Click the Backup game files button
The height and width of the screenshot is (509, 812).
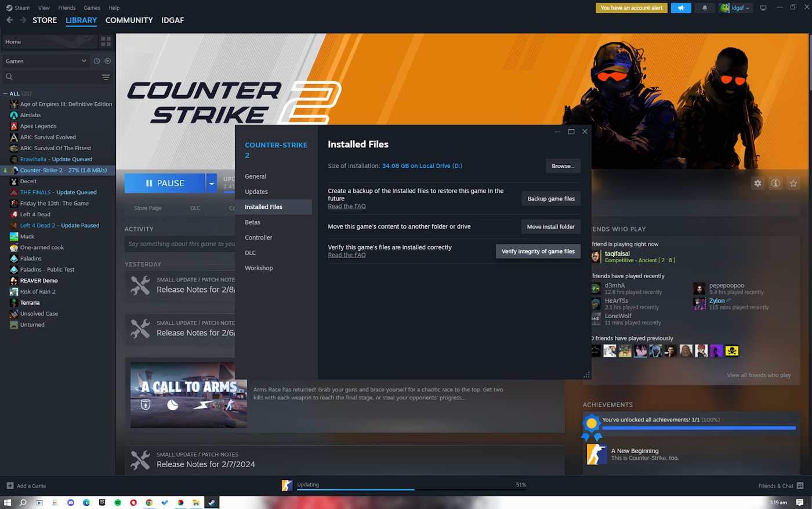pos(550,198)
